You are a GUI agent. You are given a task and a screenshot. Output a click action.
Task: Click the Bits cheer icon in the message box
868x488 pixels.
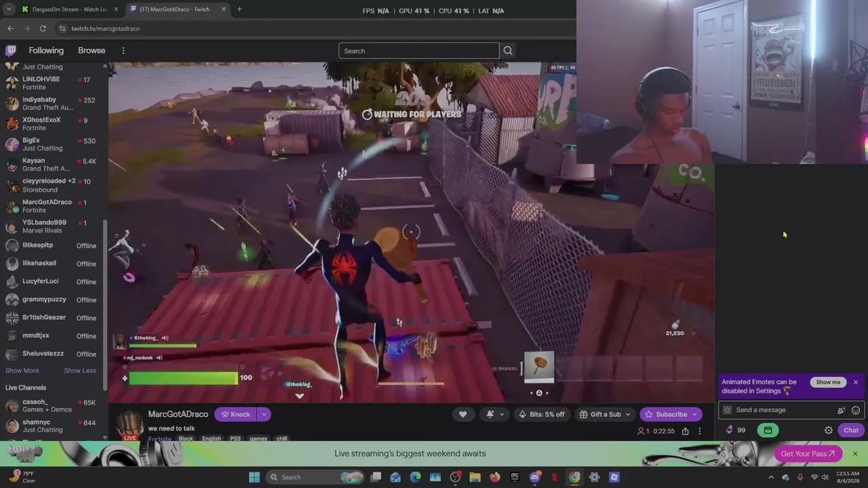[842, 410]
